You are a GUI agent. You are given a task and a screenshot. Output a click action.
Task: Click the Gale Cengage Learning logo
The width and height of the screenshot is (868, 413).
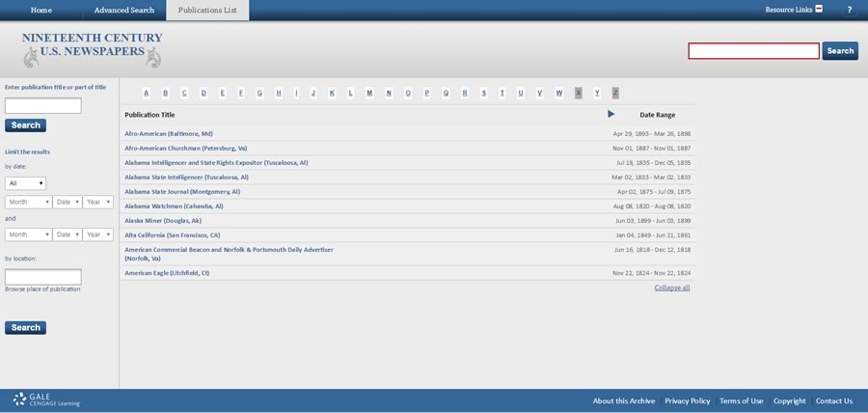[x=46, y=399]
